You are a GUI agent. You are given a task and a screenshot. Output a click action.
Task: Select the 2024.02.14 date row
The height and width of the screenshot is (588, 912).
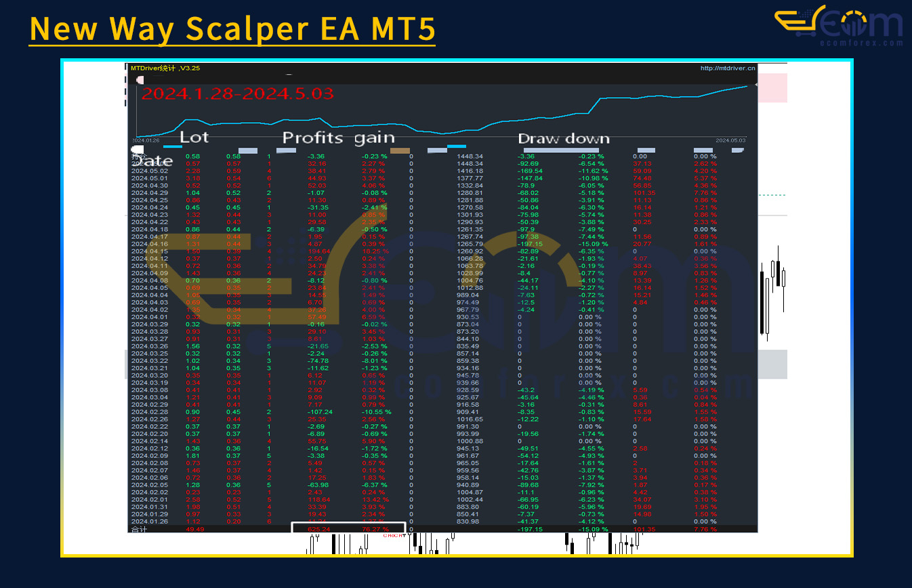[444, 441]
